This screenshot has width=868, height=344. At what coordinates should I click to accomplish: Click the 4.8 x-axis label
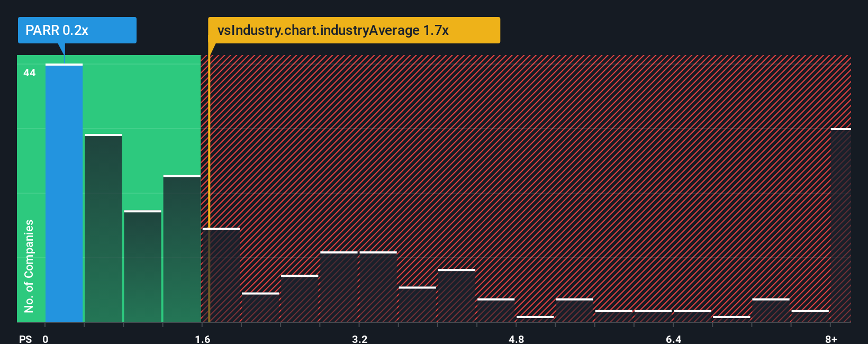[517, 339]
